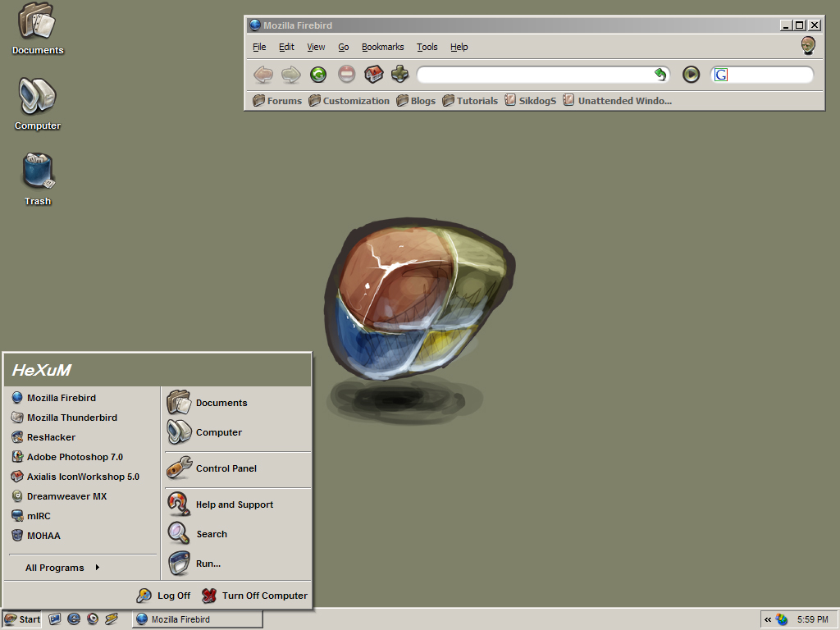This screenshot has height=630, width=840.
Task: Open the Home page icon in toolbar
Action: coord(373,75)
